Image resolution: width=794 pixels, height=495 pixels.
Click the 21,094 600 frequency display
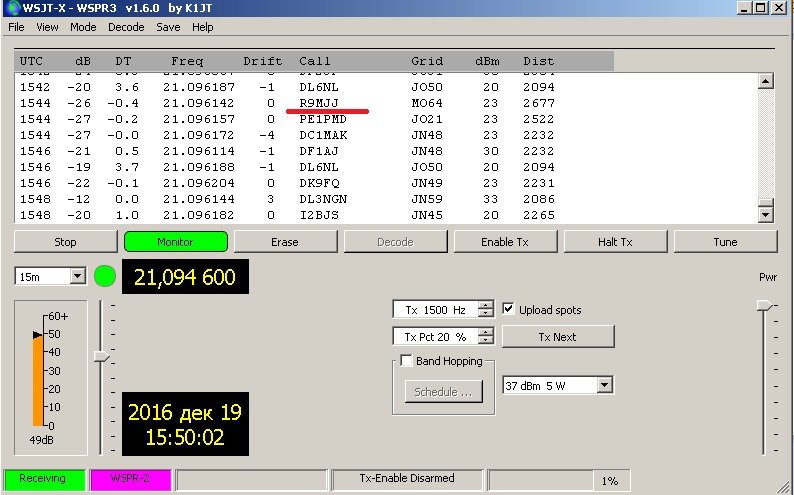click(185, 276)
